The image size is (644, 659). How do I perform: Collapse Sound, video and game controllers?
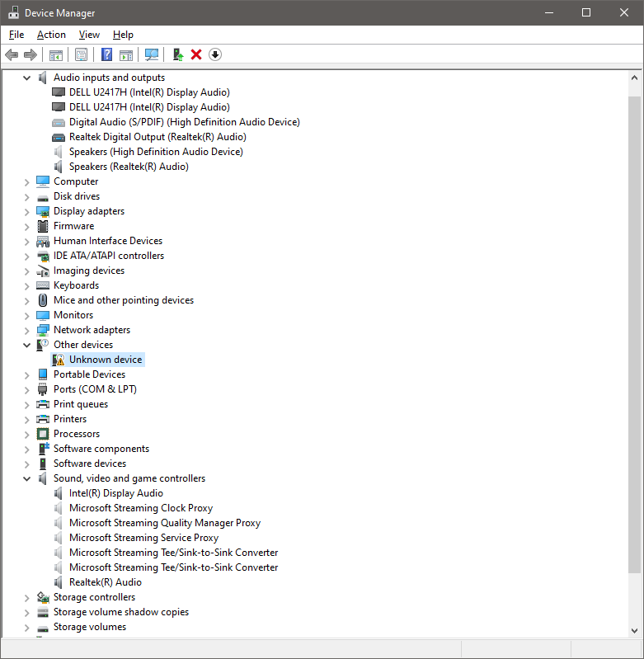(x=27, y=478)
